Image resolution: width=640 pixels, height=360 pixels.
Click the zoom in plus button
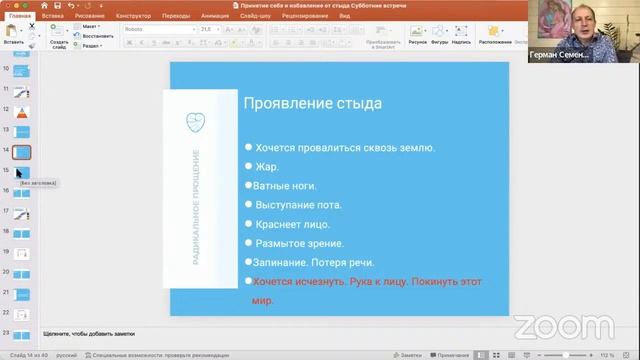pyautogui.click(x=591, y=355)
